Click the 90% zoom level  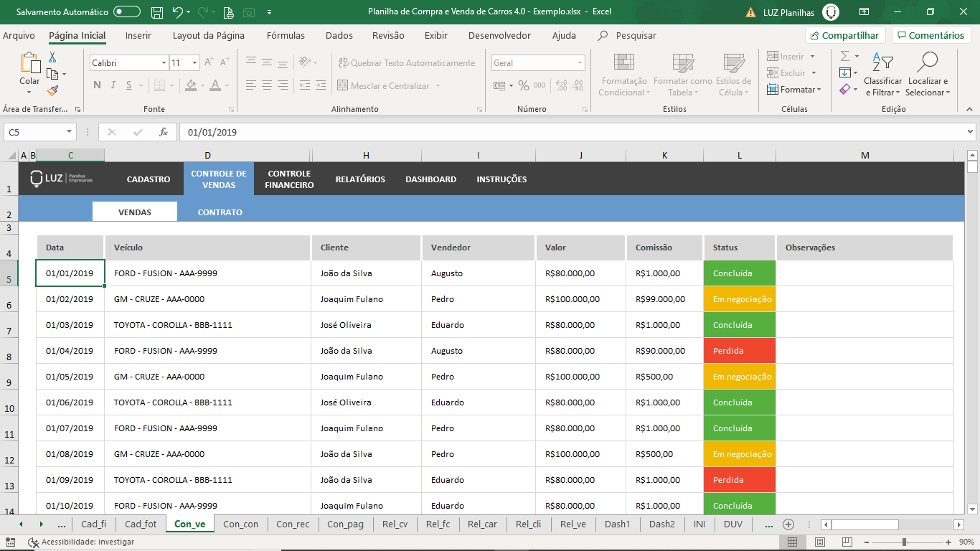pos(966,542)
